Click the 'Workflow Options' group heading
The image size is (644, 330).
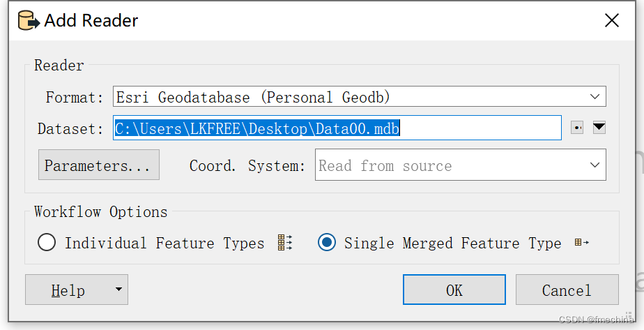[101, 211]
